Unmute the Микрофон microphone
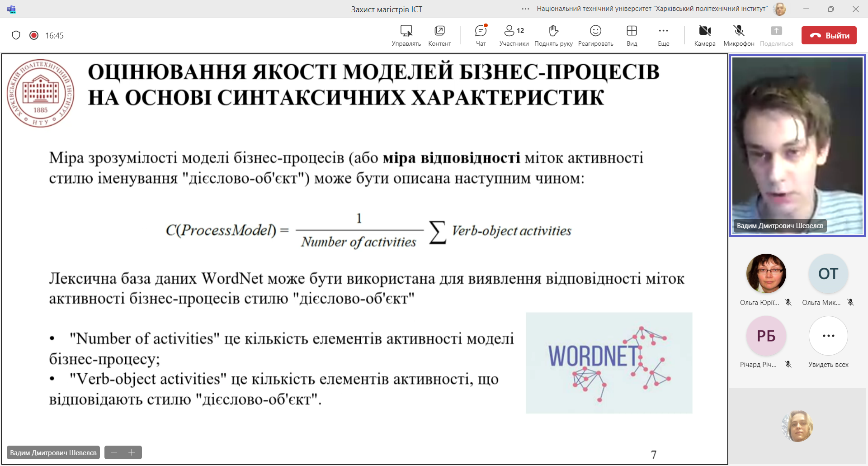The height and width of the screenshot is (466, 868). pyautogui.click(x=739, y=35)
